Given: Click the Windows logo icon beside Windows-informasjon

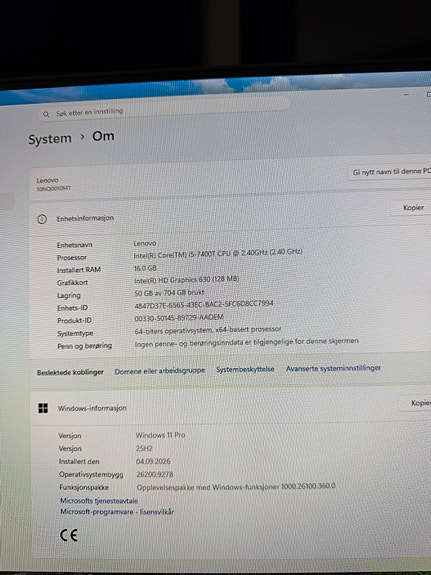Looking at the screenshot, I should pos(43,408).
